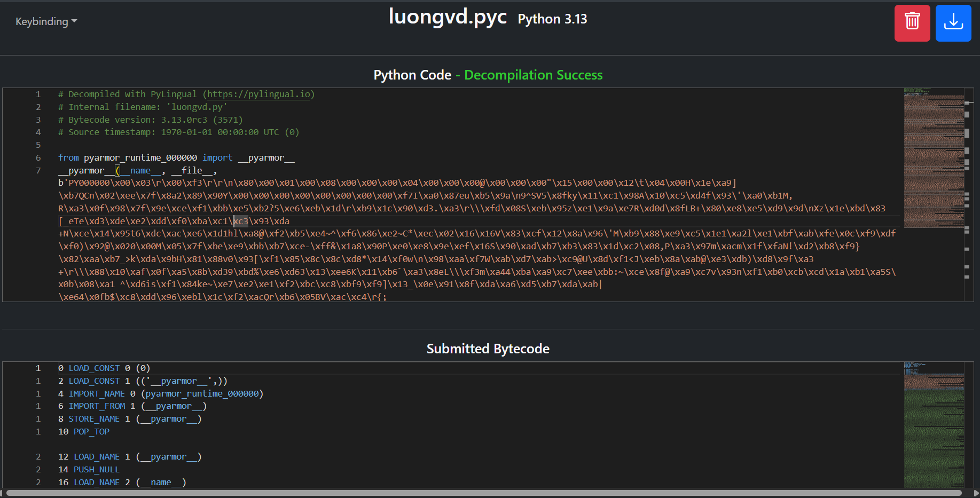Screen dimensions: 980x498
Task: Click the red trash delete button
Action: (912, 23)
